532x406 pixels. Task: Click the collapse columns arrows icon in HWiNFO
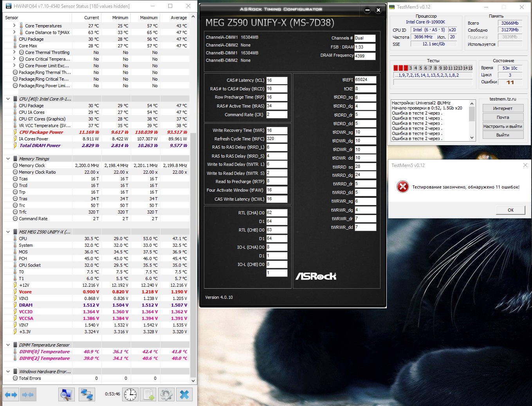click(28, 395)
